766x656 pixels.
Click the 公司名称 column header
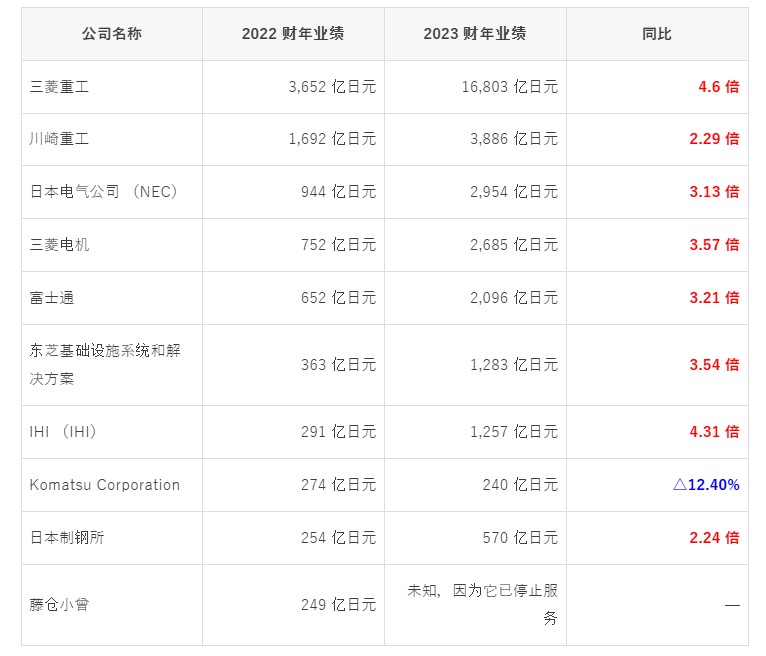112,34
